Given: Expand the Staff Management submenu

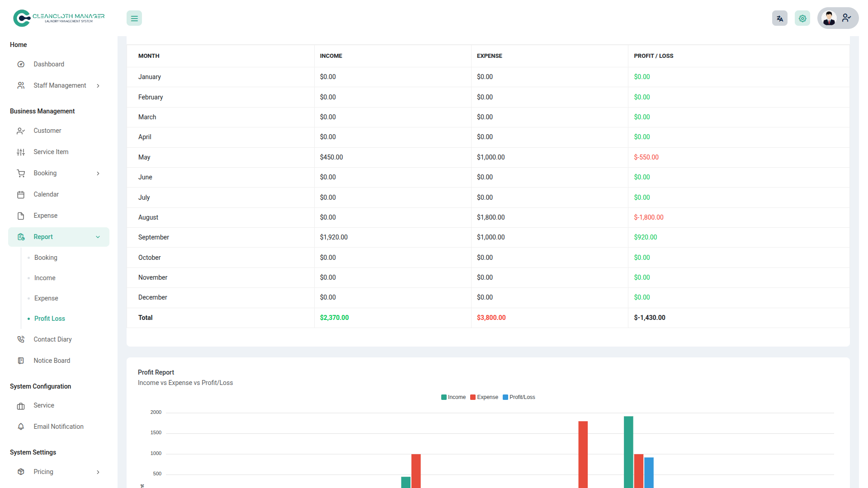Looking at the screenshot, I should coord(98,86).
